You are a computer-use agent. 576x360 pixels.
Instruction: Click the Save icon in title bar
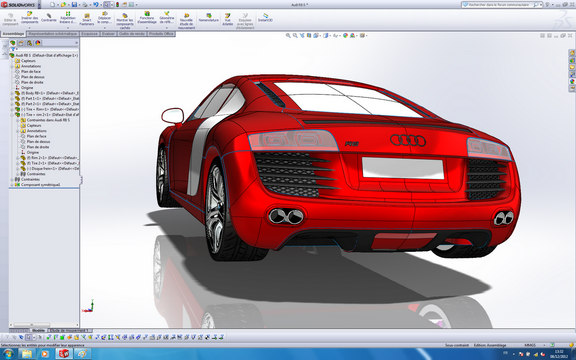[74, 4]
